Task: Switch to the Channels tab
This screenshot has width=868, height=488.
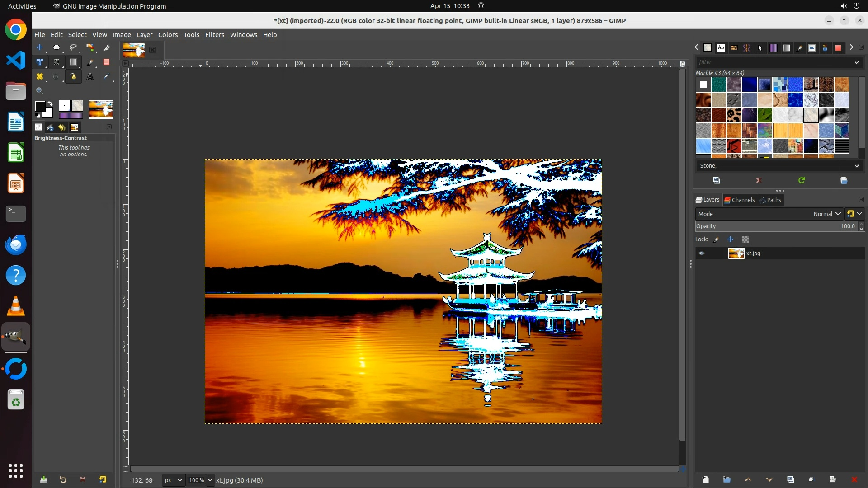Action: (740, 200)
